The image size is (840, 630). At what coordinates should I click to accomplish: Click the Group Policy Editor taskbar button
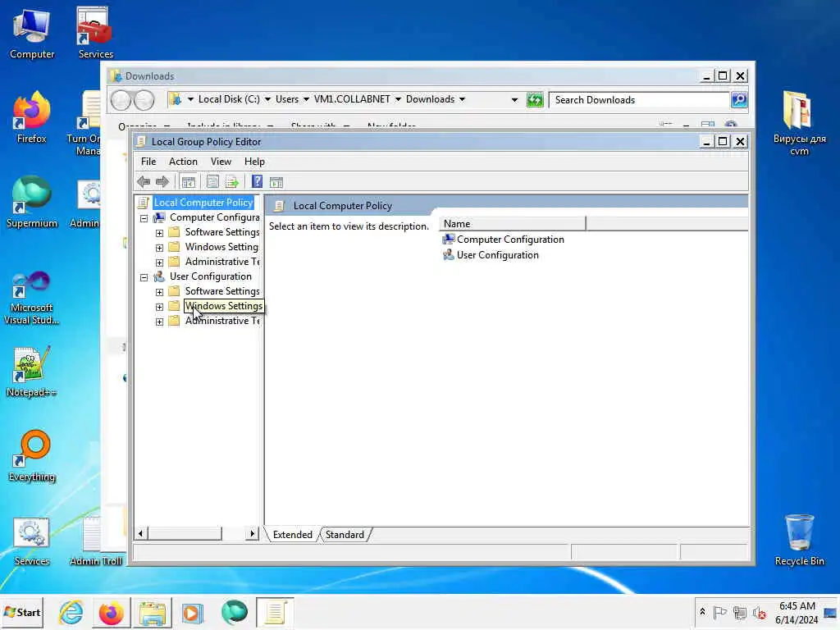(x=275, y=612)
